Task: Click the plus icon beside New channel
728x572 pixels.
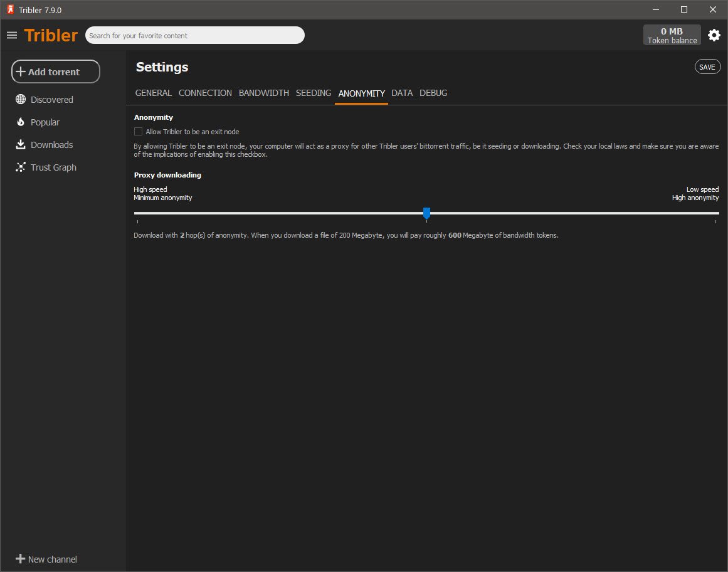Action: tap(20, 559)
